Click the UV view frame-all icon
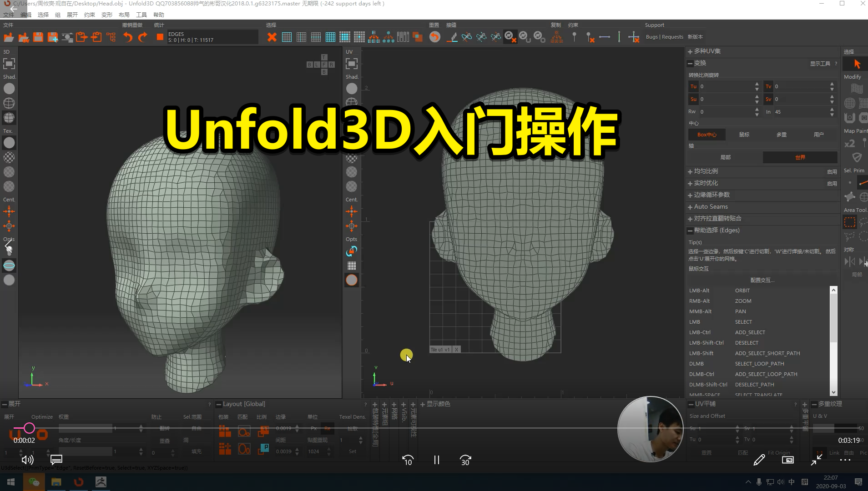868x491 pixels. pyautogui.click(x=352, y=64)
